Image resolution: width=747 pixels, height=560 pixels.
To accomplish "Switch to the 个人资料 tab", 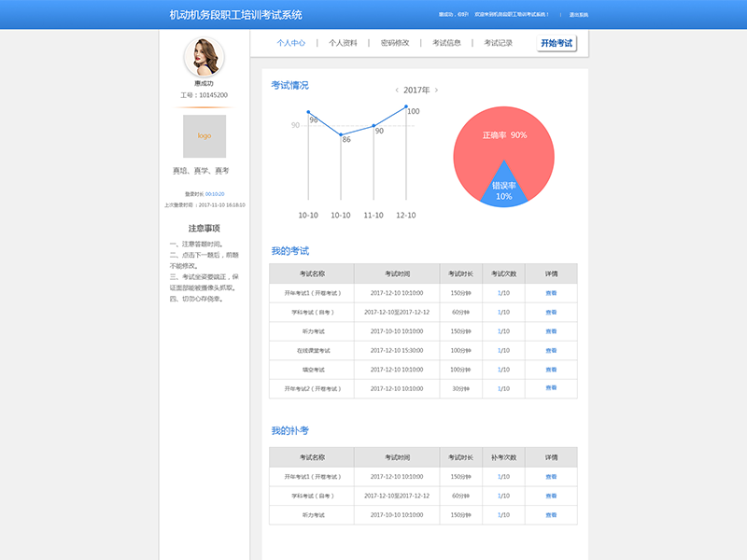I will pyautogui.click(x=343, y=43).
